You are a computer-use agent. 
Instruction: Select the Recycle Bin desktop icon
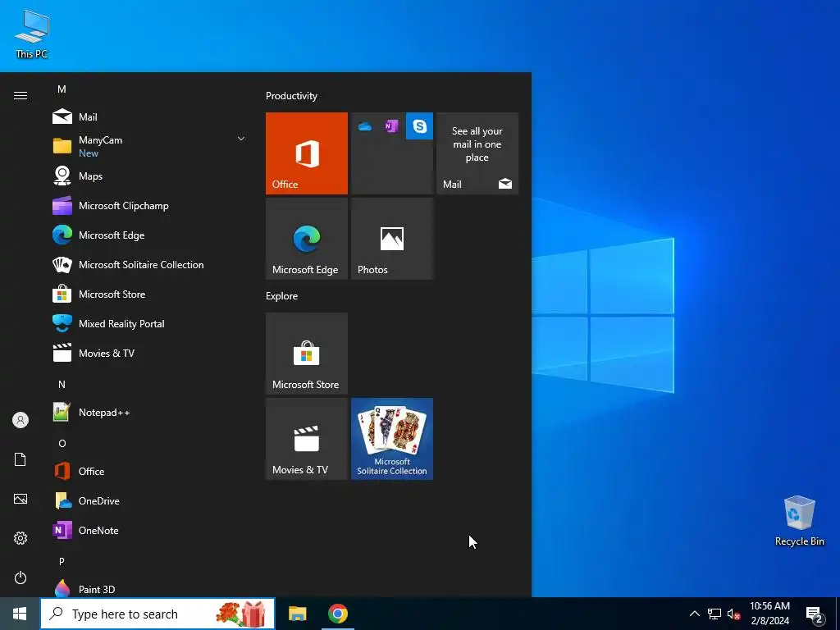(799, 520)
